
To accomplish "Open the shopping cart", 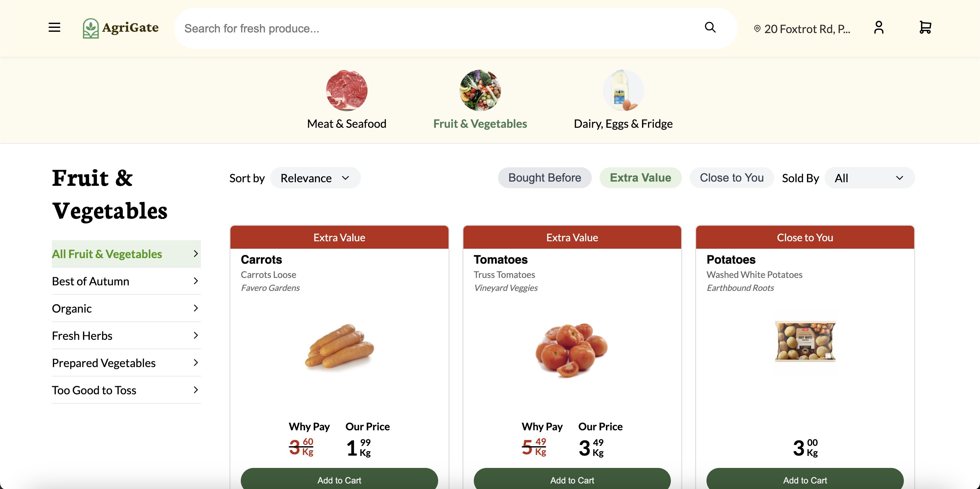I will click(925, 27).
